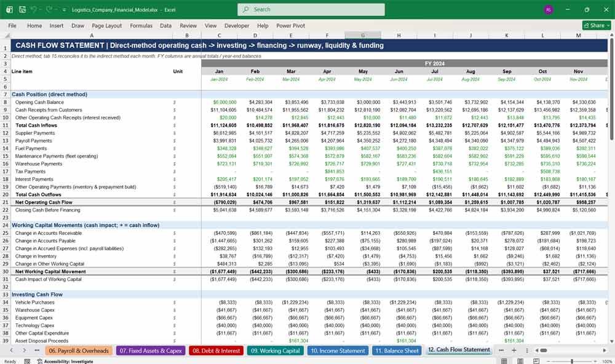Open the user account avatar
Screen dimensions: 615x364
(549, 9)
